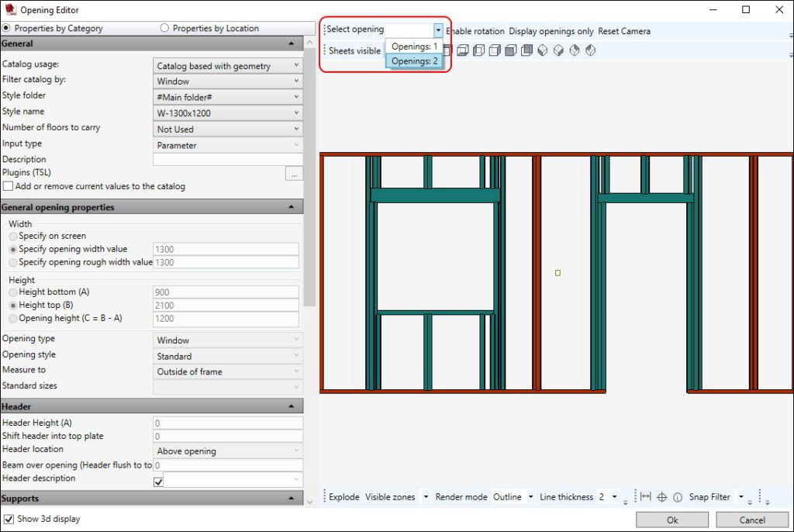The height and width of the screenshot is (532, 794).
Task: Toggle the Header description checkbox
Action: [158, 482]
